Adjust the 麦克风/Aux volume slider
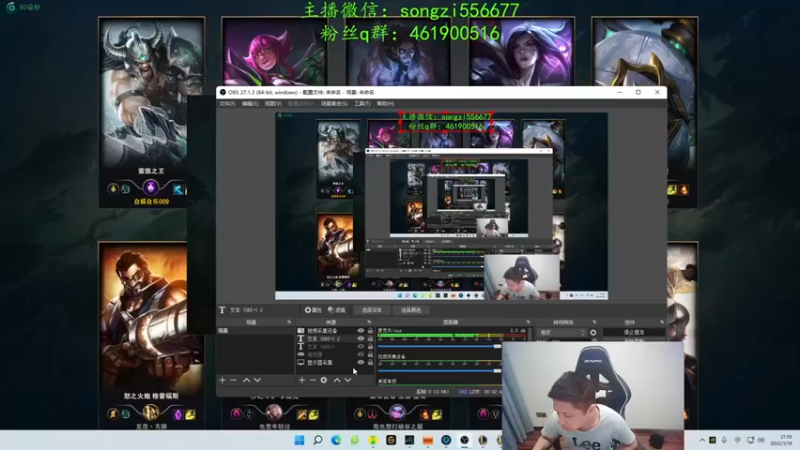This screenshot has width=800, height=450. (x=439, y=346)
